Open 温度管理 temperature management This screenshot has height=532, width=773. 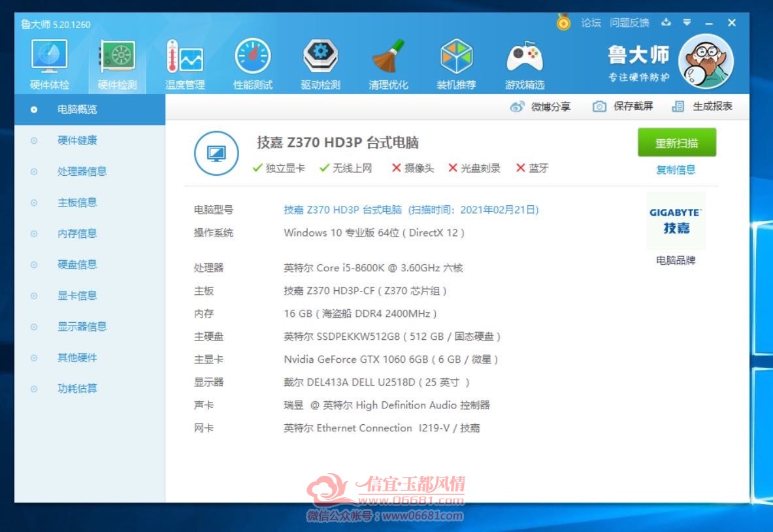(x=185, y=64)
